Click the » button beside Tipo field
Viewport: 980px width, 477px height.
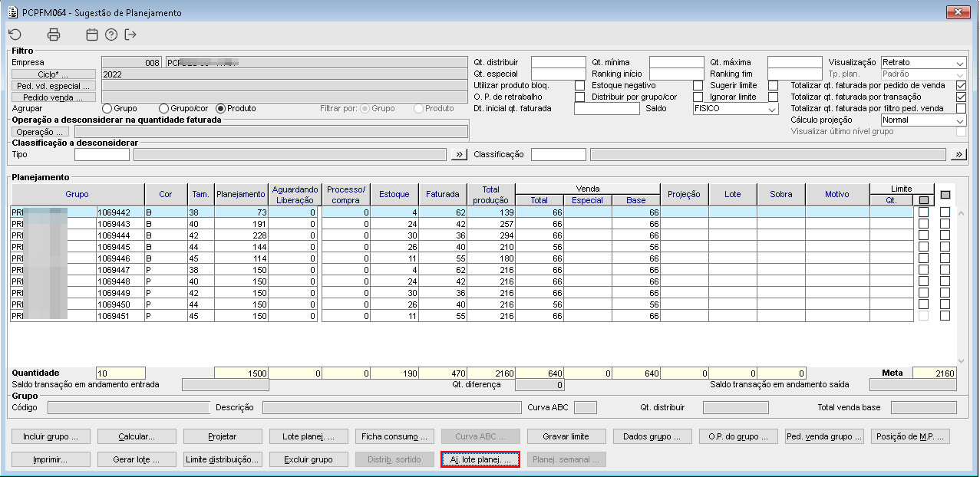[x=459, y=155]
